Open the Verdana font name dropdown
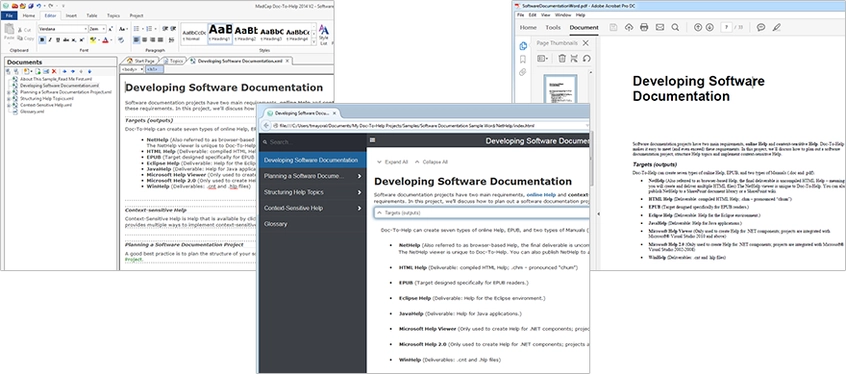 (x=86, y=29)
